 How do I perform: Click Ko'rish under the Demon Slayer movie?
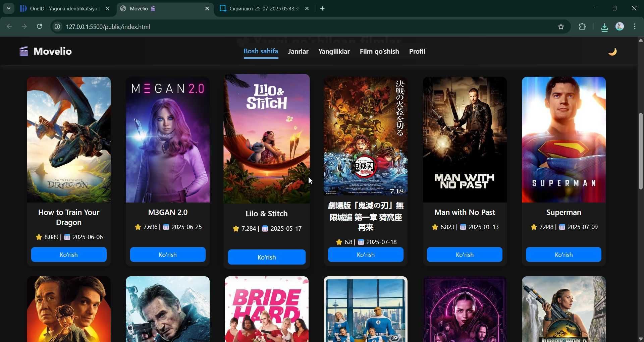pyautogui.click(x=366, y=254)
